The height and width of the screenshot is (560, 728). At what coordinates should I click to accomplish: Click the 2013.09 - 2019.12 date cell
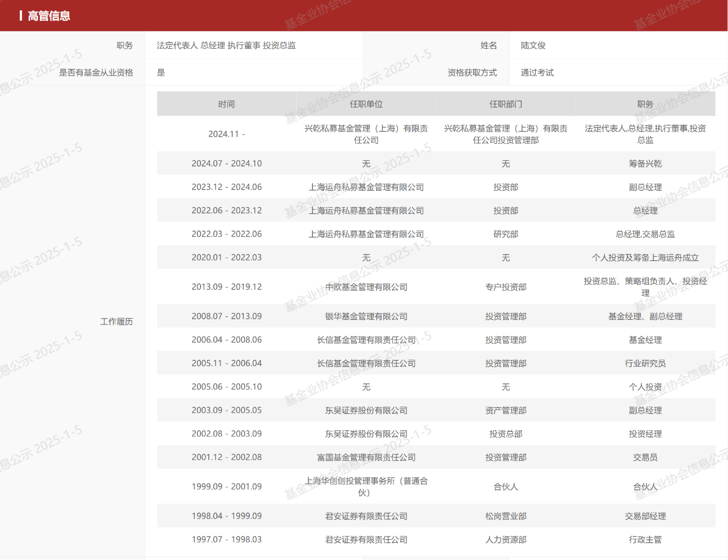click(x=226, y=287)
